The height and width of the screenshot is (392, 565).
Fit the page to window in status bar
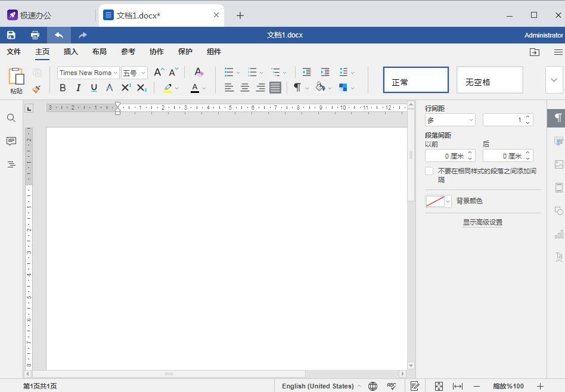439,386
